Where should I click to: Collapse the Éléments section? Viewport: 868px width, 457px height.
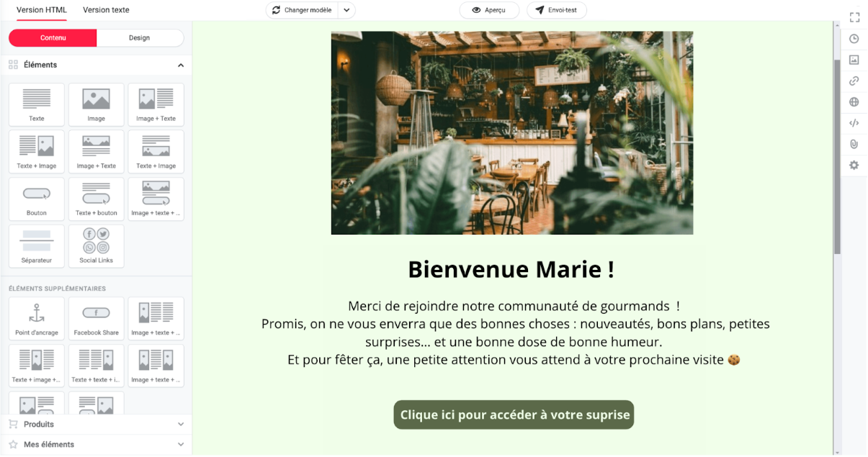[181, 65]
